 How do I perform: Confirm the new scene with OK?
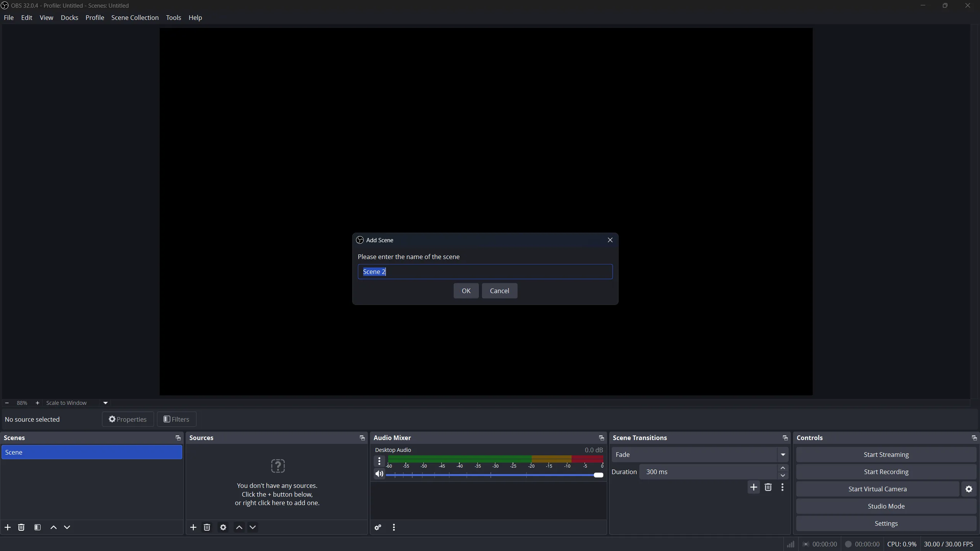coord(466,291)
